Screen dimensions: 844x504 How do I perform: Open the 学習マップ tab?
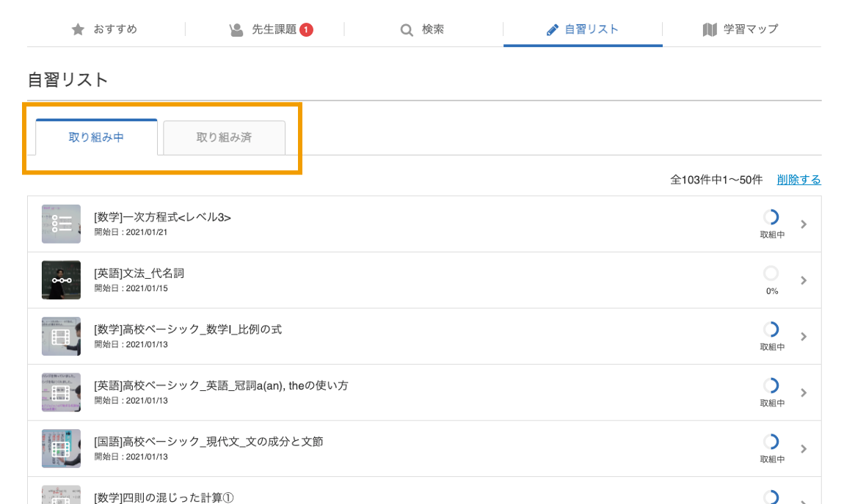(x=742, y=29)
